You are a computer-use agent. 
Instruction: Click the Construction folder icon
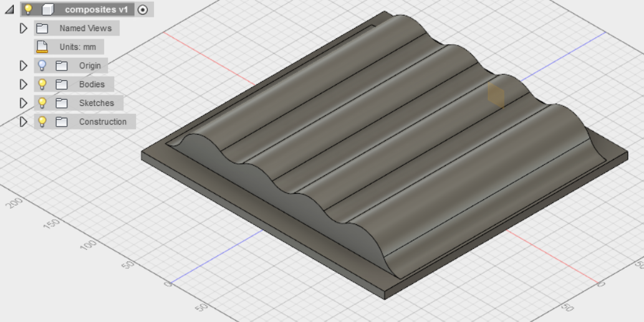[62, 121]
